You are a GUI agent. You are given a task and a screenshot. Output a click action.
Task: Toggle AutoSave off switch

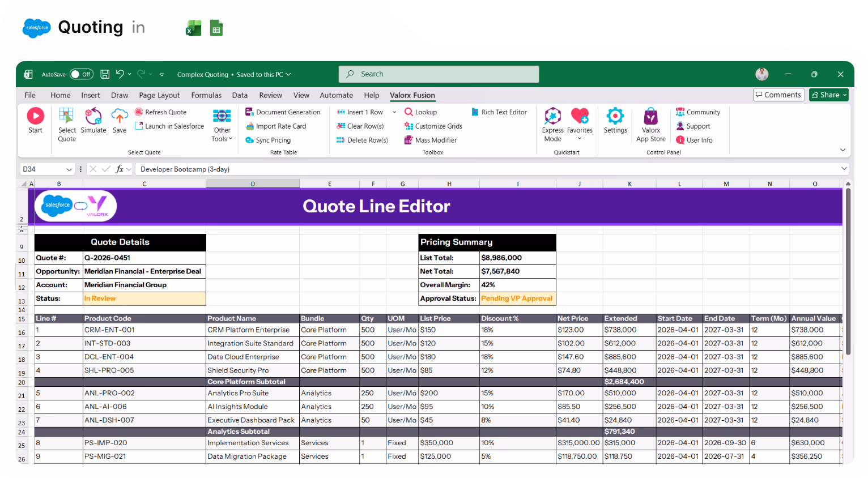click(81, 74)
